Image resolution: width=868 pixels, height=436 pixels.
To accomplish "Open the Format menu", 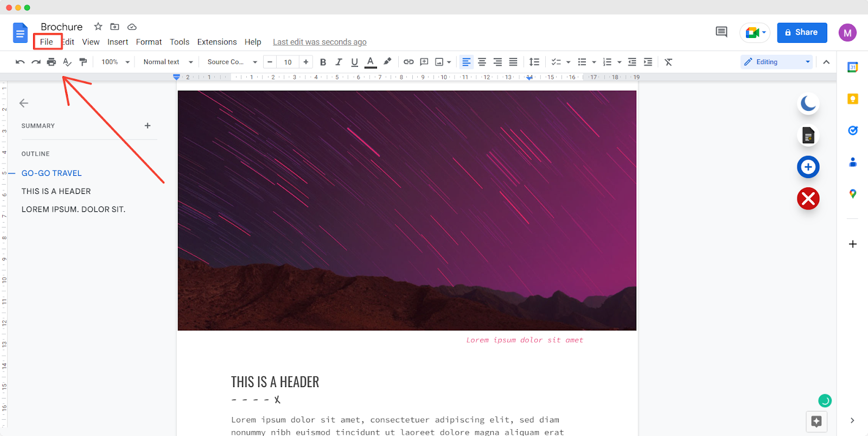I will [x=149, y=42].
